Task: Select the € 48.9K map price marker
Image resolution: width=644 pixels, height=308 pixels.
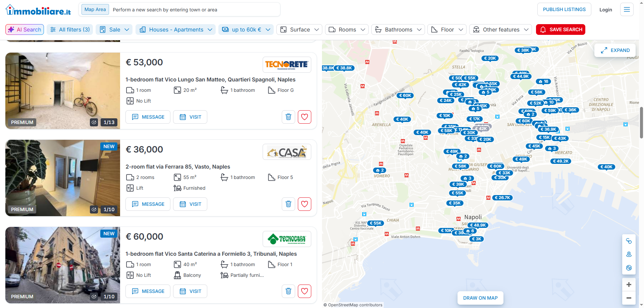Action: (x=478, y=225)
